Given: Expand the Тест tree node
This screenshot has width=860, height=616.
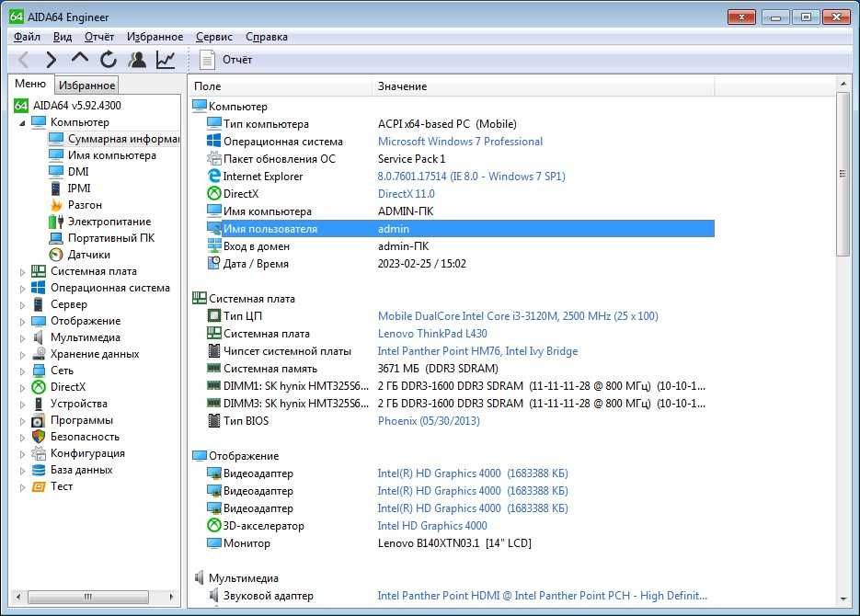Looking at the screenshot, I should 22,487.
